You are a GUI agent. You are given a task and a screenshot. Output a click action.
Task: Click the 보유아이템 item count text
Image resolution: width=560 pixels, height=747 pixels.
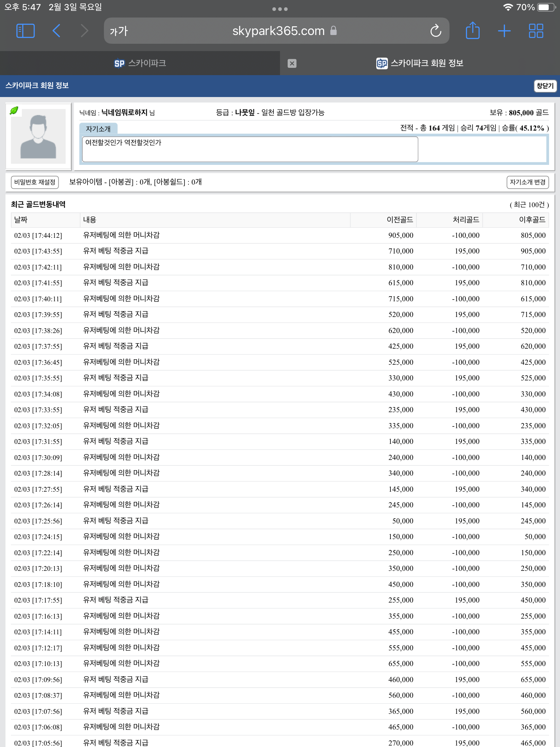pyautogui.click(x=135, y=182)
